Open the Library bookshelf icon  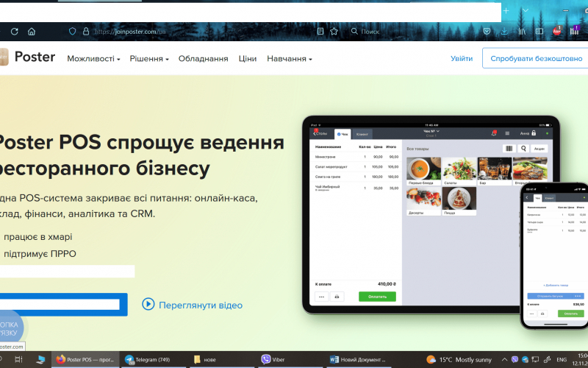click(522, 32)
